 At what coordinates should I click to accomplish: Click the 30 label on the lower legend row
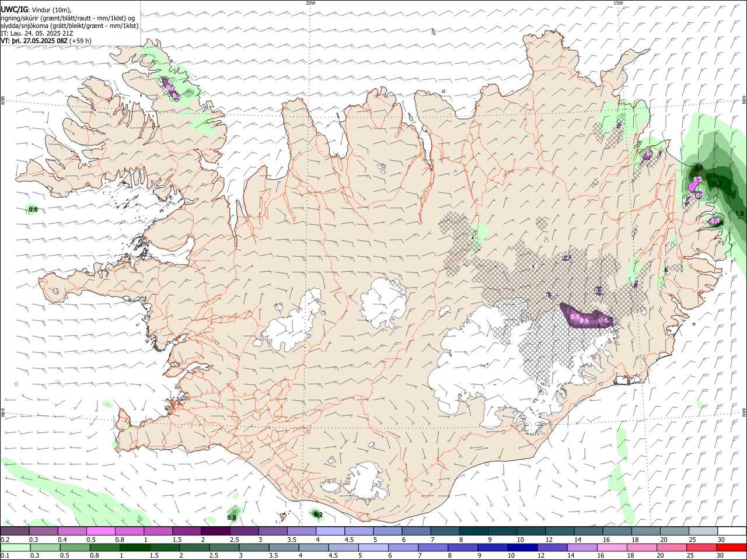(x=721, y=556)
